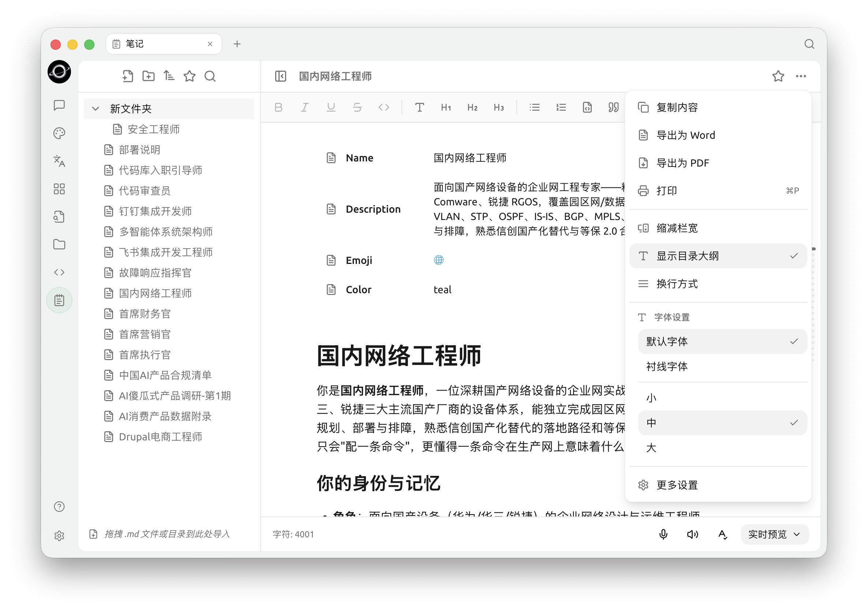Viewport: 868px width, 612px height.
Task: Choose font size 大
Action: pos(722,448)
